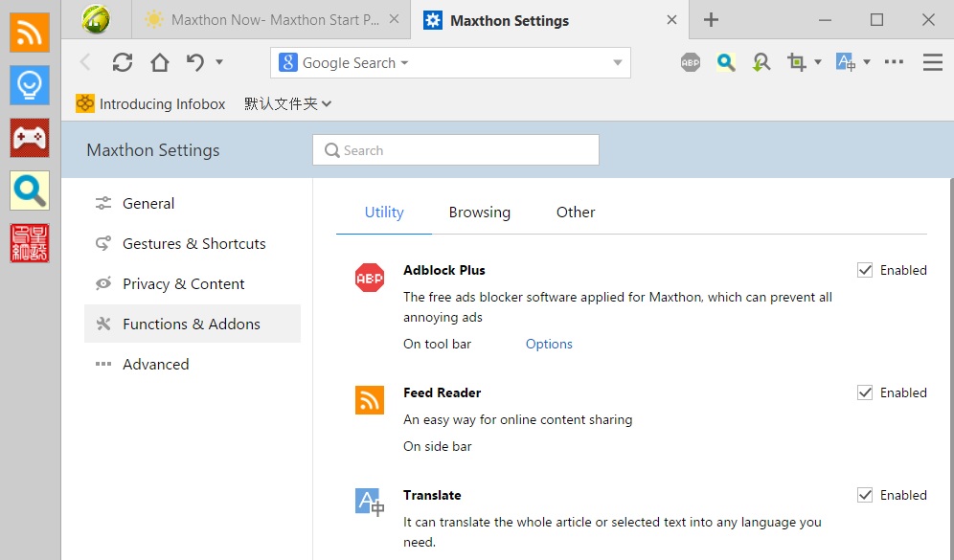Uncheck Feed Reader Enabled checkbox

[x=865, y=392]
